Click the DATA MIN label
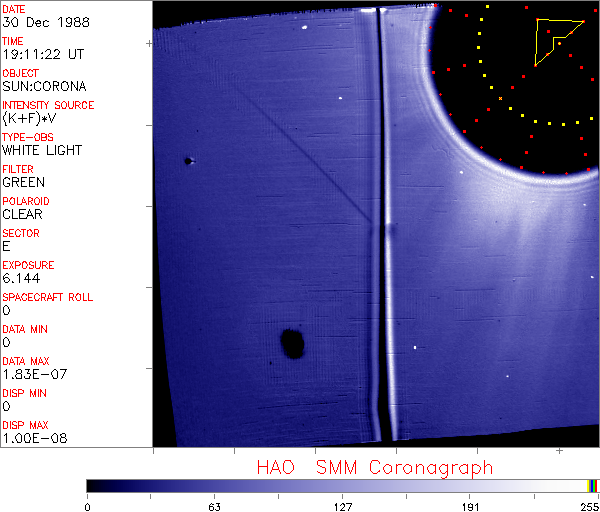600x512 pixels. click(25, 329)
